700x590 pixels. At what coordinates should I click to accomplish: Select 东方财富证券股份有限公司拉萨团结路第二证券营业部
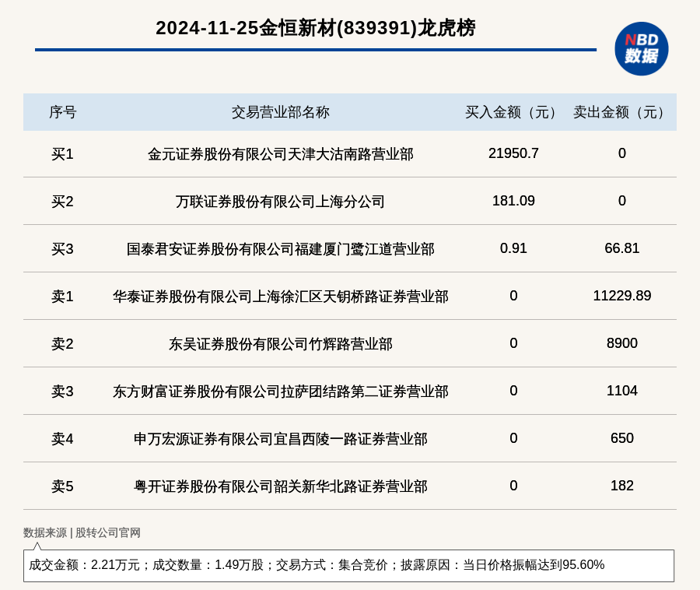point(280,392)
